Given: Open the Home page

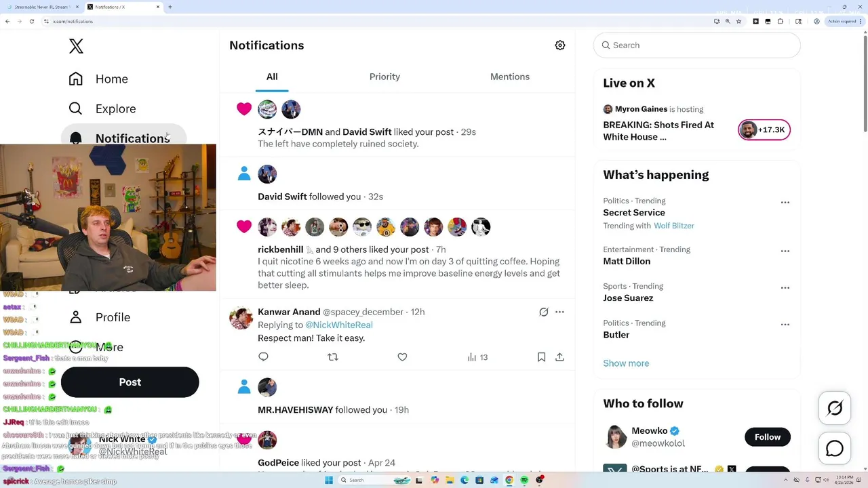Looking at the screenshot, I should 98,79.
